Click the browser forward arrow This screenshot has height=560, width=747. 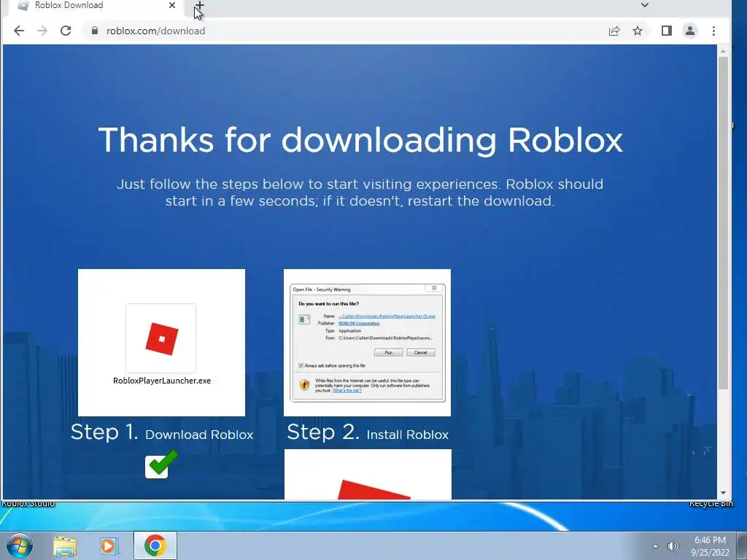(42, 31)
